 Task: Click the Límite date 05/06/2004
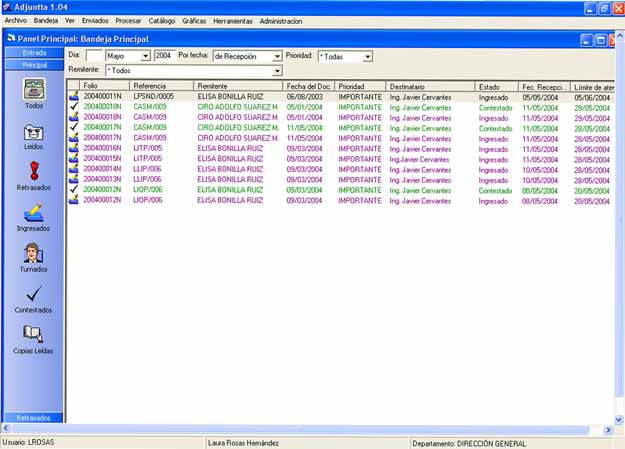592,97
